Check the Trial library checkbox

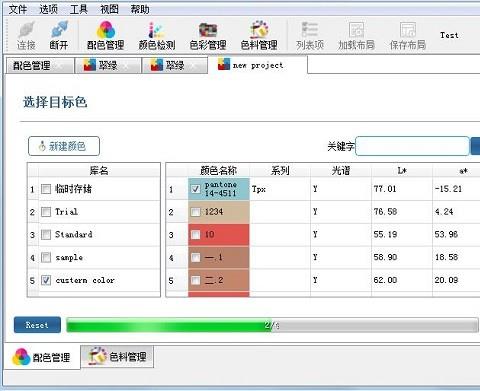coord(46,212)
